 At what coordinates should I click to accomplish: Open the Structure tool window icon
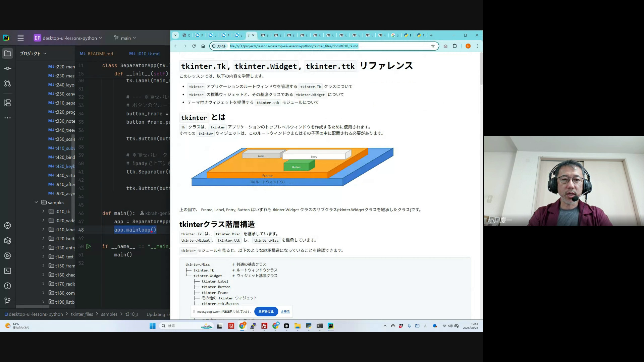click(x=7, y=103)
